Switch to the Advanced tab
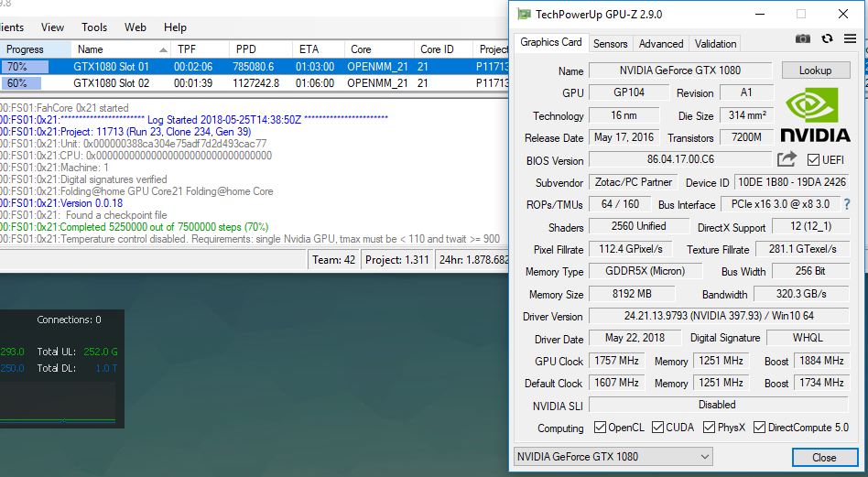868x477 pixels. point(661,44)
